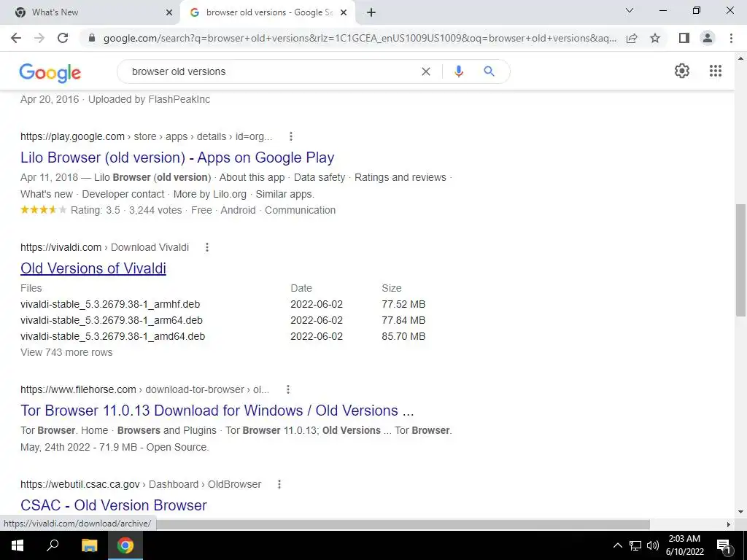Open the Chrome profile avatar menu

pos(708,38)
